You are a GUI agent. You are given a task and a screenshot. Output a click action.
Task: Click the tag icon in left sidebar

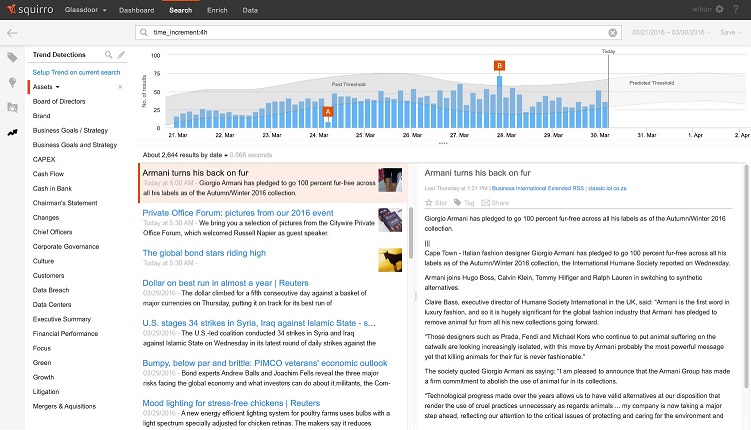click(12, 57)
